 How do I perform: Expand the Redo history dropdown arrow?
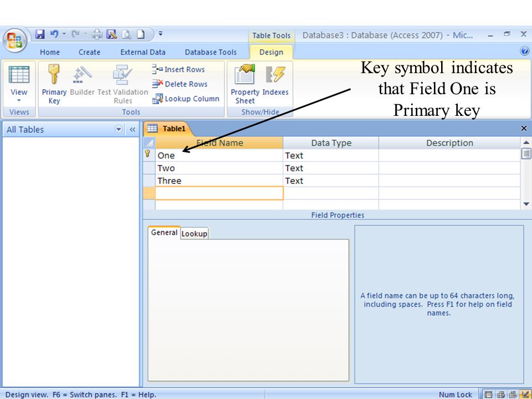pyautogui.click(x=85, y=34)
